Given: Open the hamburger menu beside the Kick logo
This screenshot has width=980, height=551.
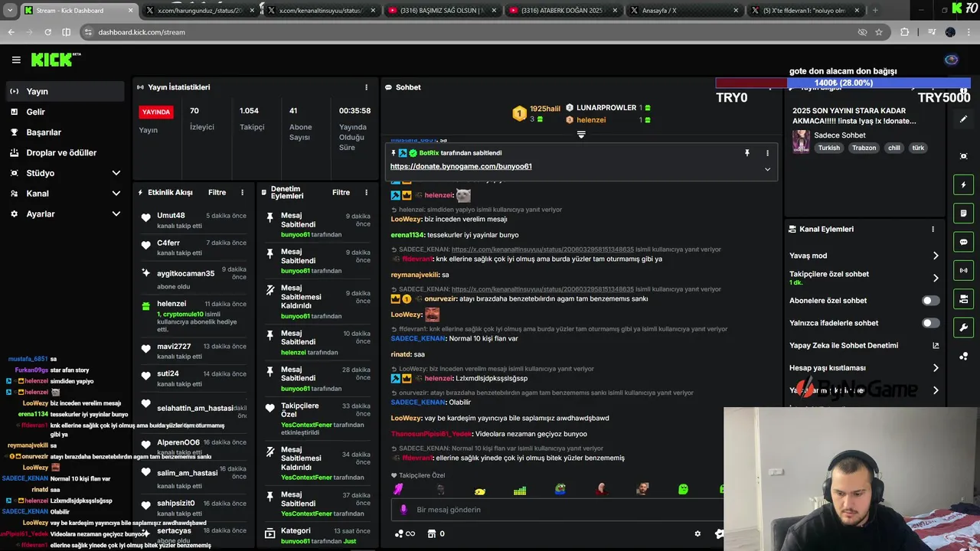Looking at the screenshot, I should [16, 60].
